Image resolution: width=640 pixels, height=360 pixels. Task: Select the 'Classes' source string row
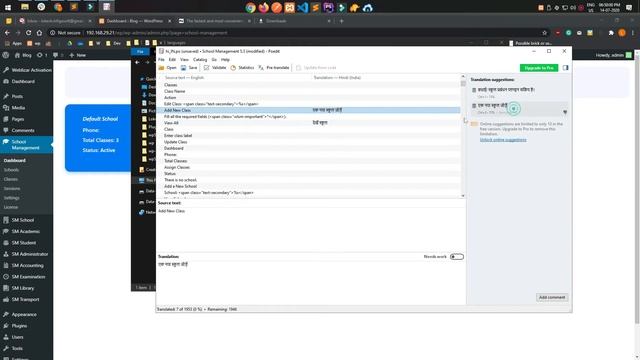click(x=310, y=85)
